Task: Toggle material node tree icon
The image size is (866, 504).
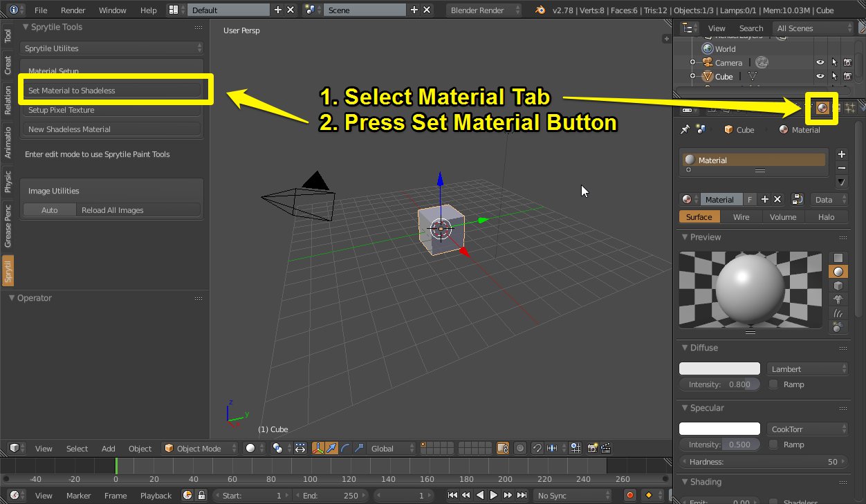Action: 798,199
